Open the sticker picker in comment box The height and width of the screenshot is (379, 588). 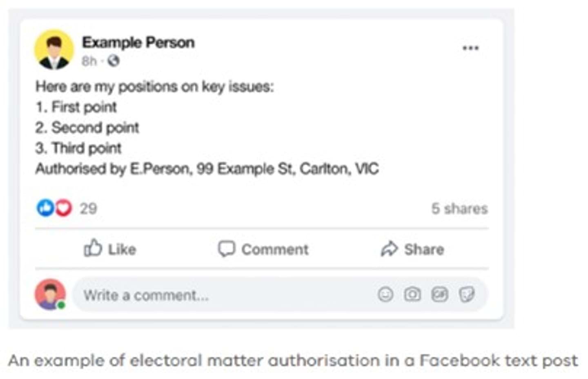pos(467,294)
